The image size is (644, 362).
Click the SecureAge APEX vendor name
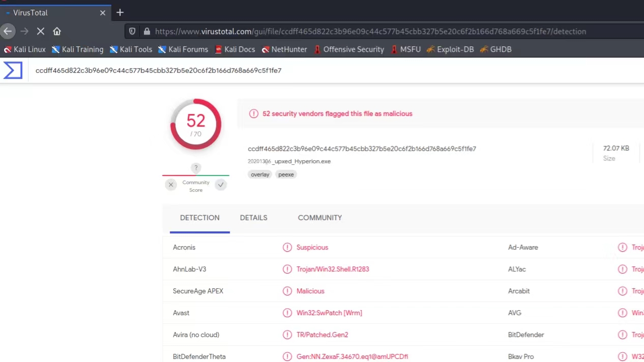(x=198, y=291)
